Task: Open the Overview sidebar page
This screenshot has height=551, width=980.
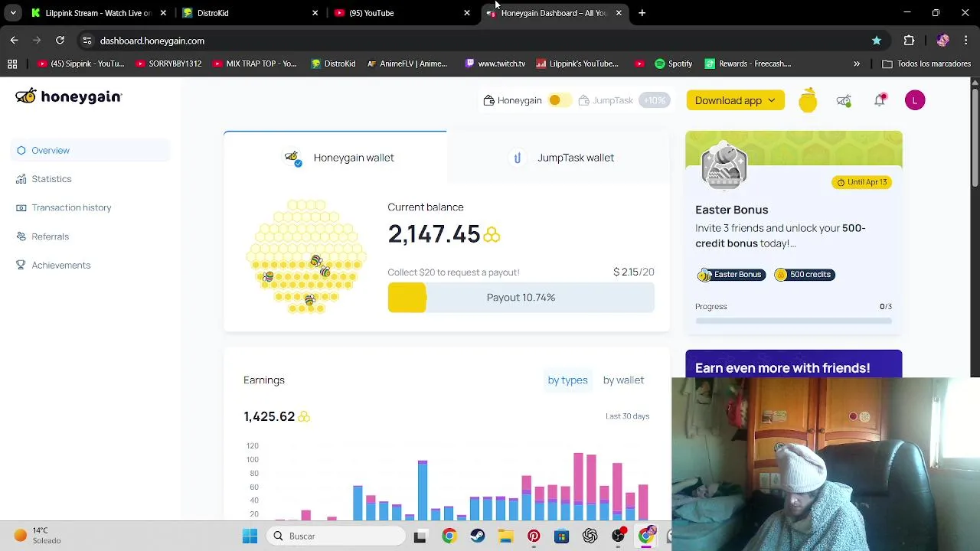Action: coord(90,150)
